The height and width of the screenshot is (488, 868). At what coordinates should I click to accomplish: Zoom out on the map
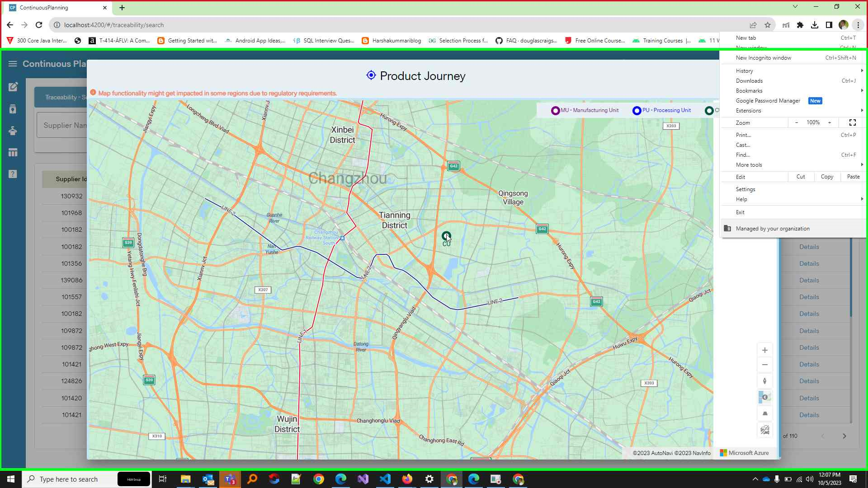coord(764,365)
